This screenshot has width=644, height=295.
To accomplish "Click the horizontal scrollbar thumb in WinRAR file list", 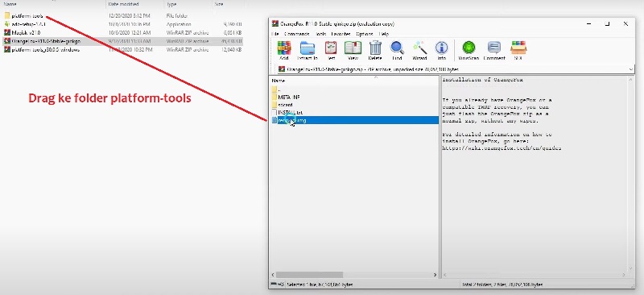I will coord(310,274).
